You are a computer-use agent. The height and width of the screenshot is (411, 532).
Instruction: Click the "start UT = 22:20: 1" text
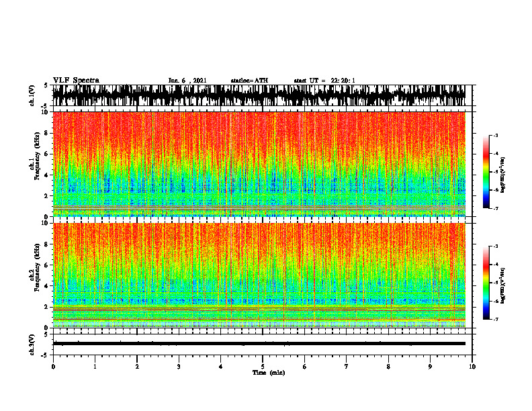[324, 81]
